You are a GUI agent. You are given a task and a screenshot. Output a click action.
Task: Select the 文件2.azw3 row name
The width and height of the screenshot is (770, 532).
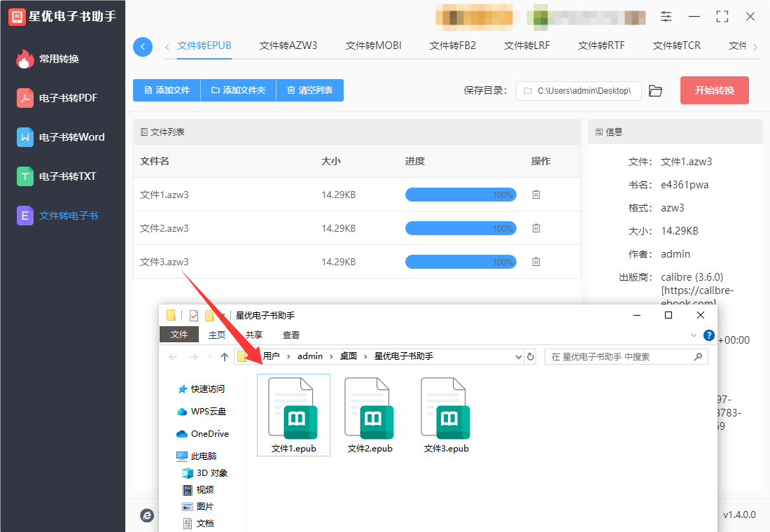[164, 228]
